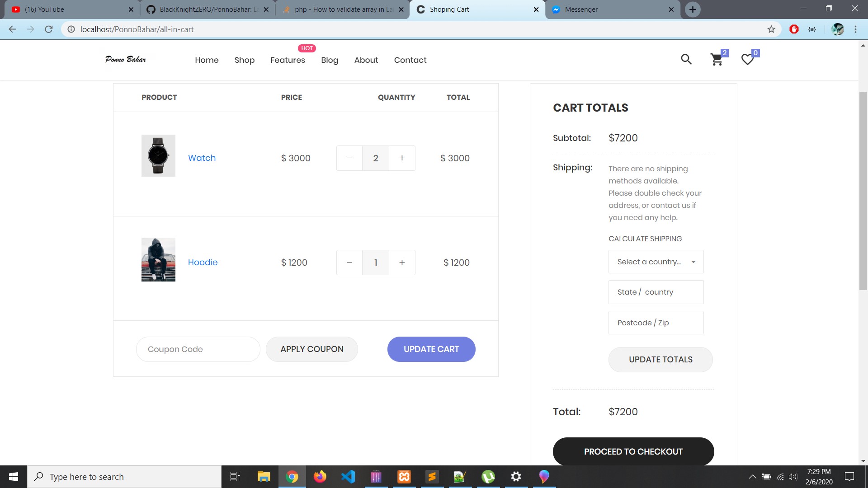Click the Hoodie product thumbnail image
868x488 pixels.
(158, 259)
